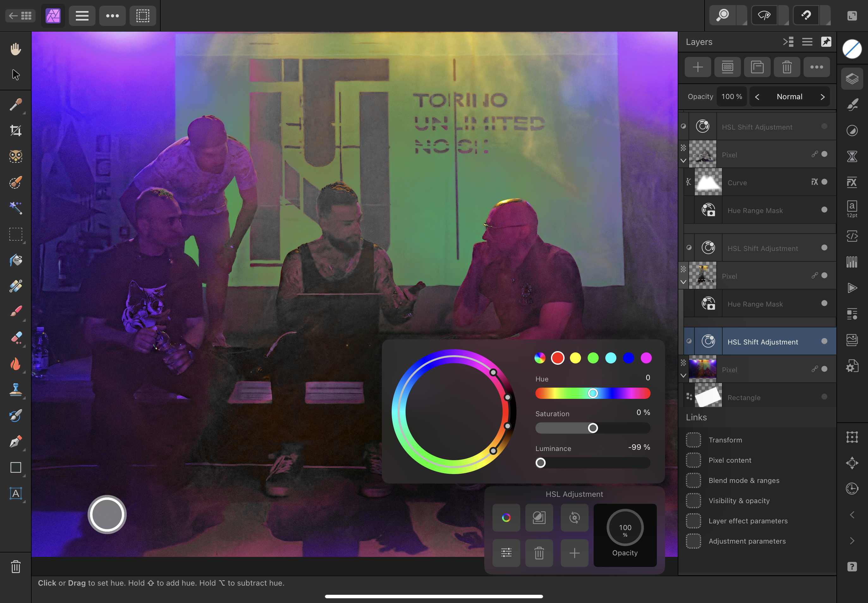Screen dimensions: 868x603
Task: Open the Filters hourglass studio
Action: point(852,156)
